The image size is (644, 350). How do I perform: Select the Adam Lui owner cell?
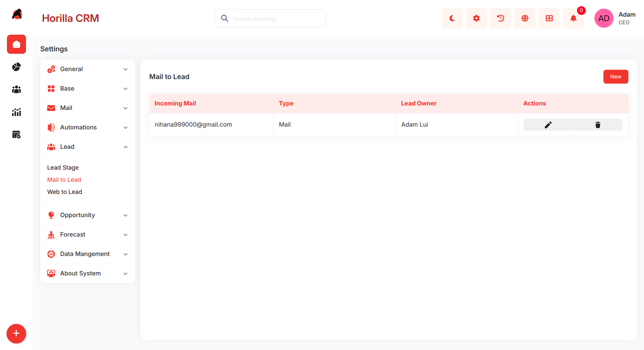[457, 125]
